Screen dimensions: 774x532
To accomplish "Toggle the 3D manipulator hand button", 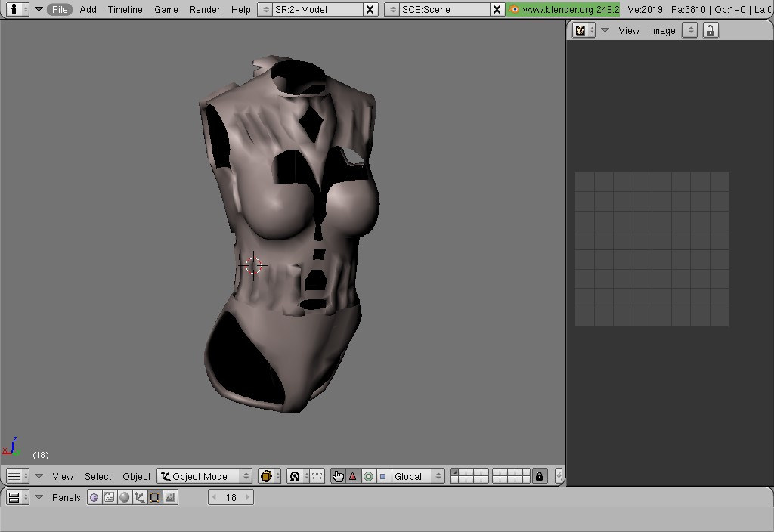I will coord(338,476).
